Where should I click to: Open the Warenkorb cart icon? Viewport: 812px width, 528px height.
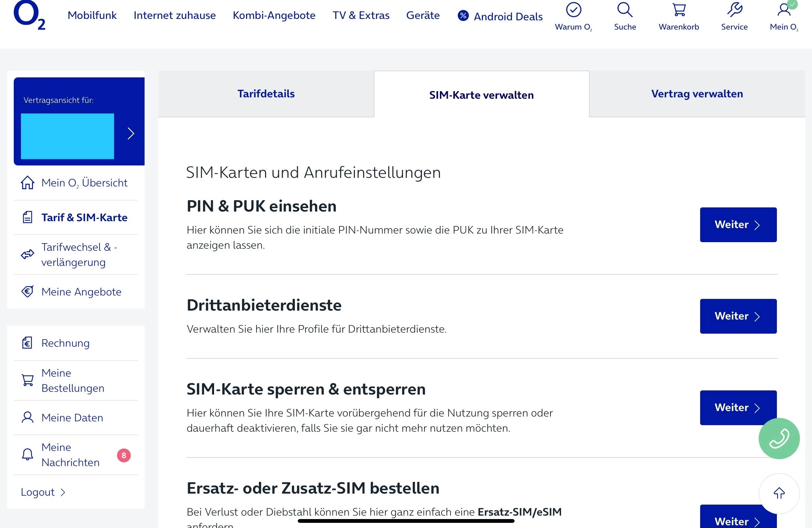[679, 10]
